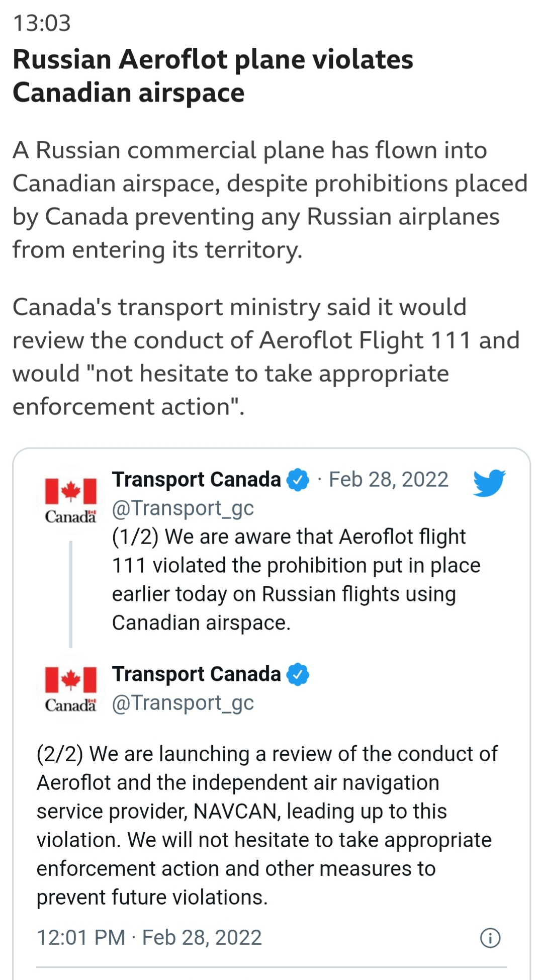Tap paragraph mentioning Aeroflot Flight 111
Image resolution: width=537 pixels, height=980 pixels.
(266, 357)
